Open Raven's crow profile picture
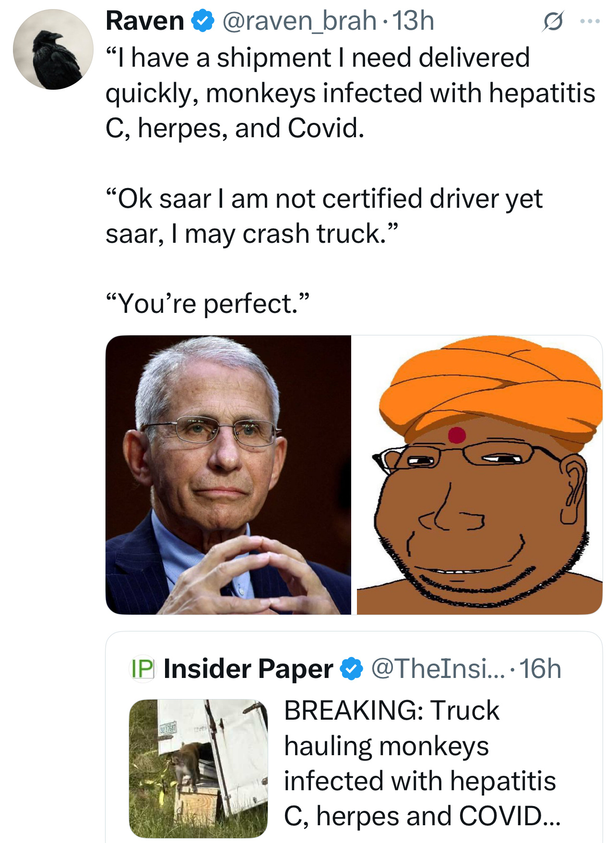The width and height of the screenshot is (616, 843). [x=53, y=49]
